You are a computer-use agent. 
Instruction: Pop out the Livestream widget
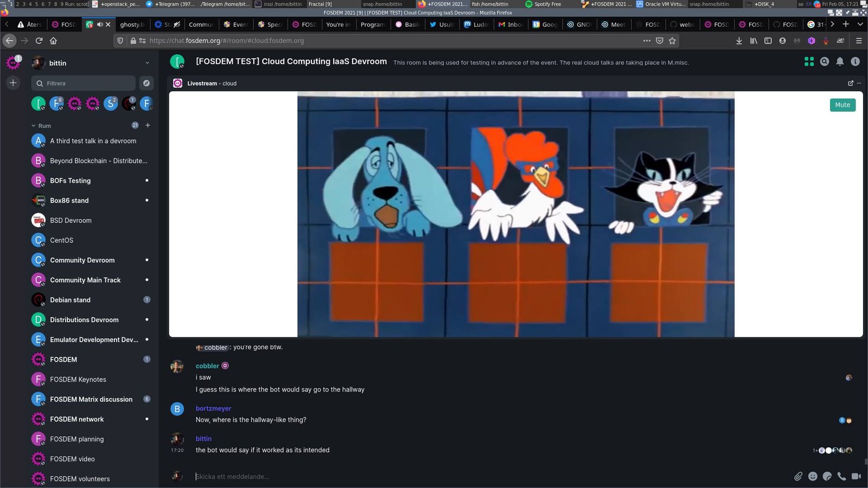point(850,83)
